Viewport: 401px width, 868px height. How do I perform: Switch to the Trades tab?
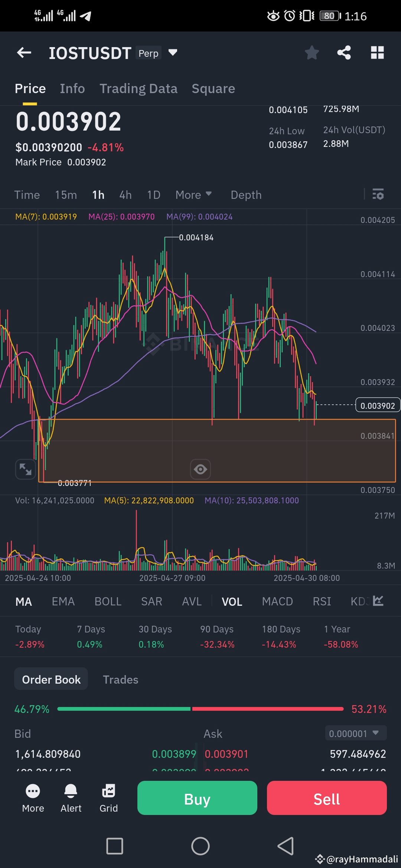tap(120, 679)
